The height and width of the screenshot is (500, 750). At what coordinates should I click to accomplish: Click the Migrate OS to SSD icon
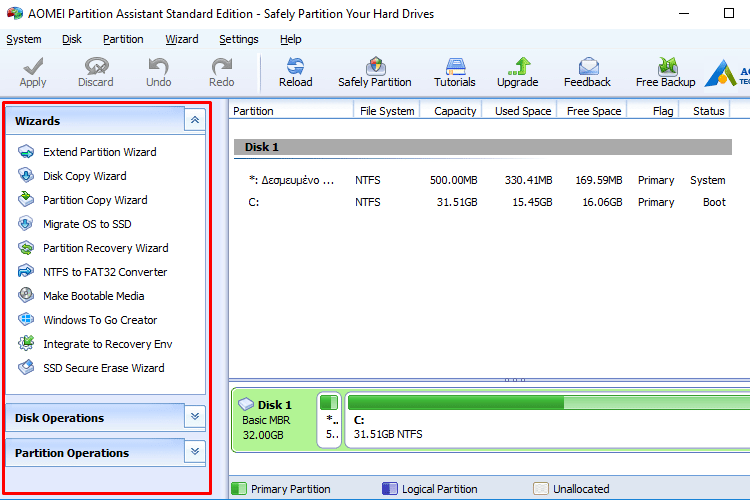(x=26, y=223)
